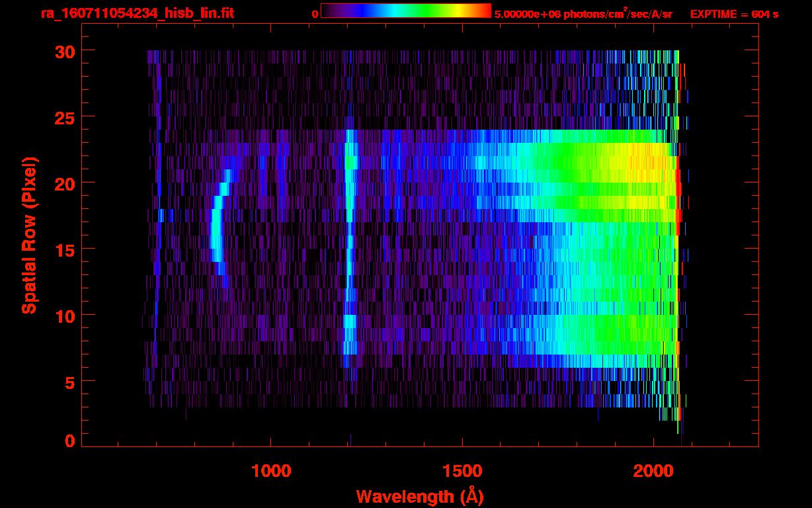The image size is (812, 508).
Task: Click the 1500 tick label on x-axis
Action: (x=462, y=471)
